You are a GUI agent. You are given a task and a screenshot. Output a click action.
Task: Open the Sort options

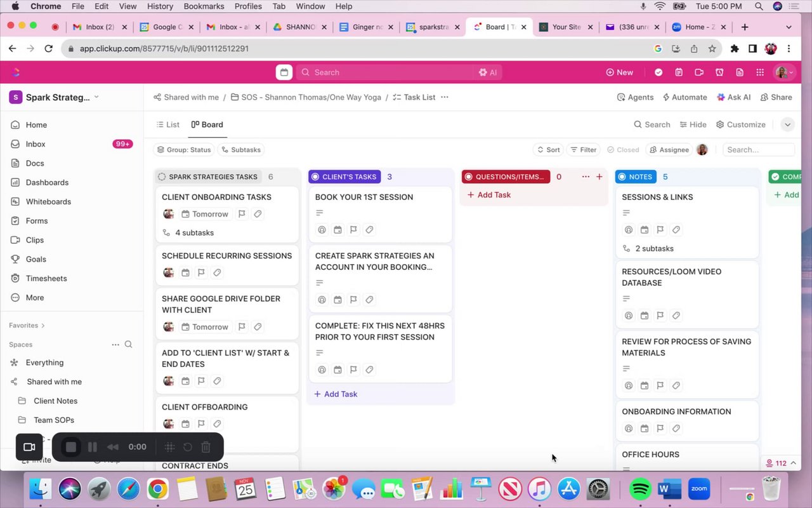pyautogui.click(x=548, y=150)
